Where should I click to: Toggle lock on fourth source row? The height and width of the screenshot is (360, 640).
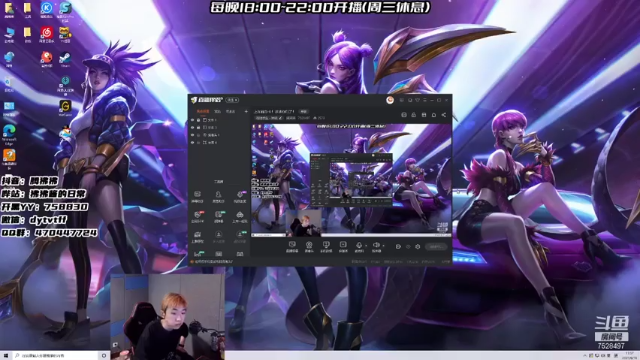(x=199, y=142)
